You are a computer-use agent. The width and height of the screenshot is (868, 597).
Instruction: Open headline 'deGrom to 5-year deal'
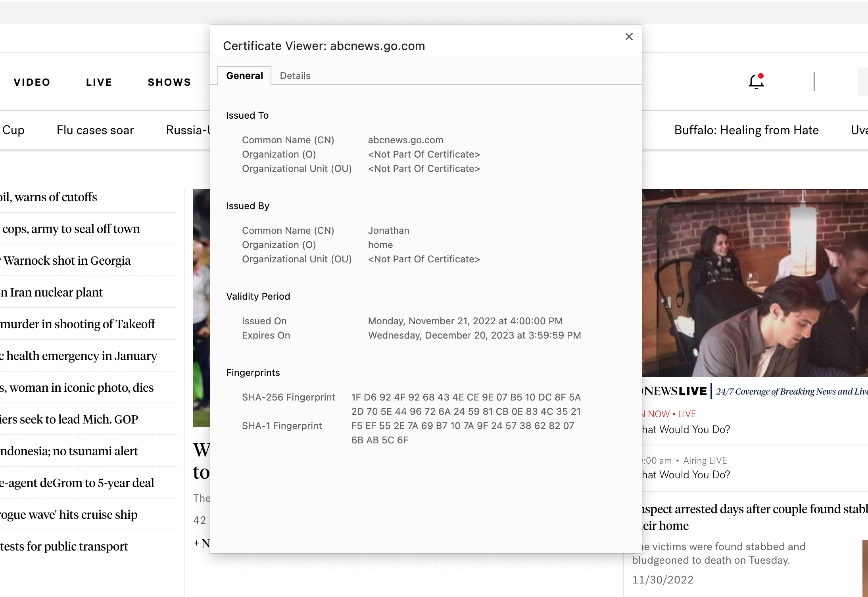click(77, 483)
